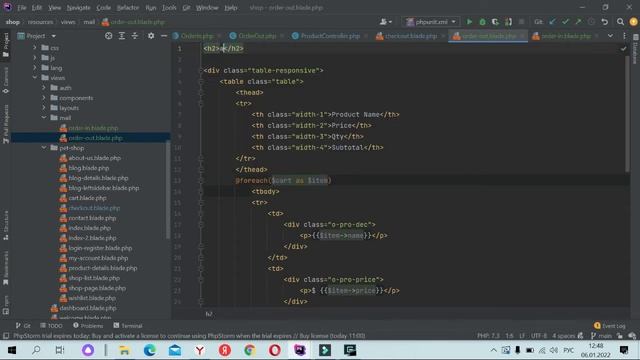Switch to order-in.blade.php tab
Image resolution: width=640 pixels, height=360 pixels.
[x=565, y=36]
